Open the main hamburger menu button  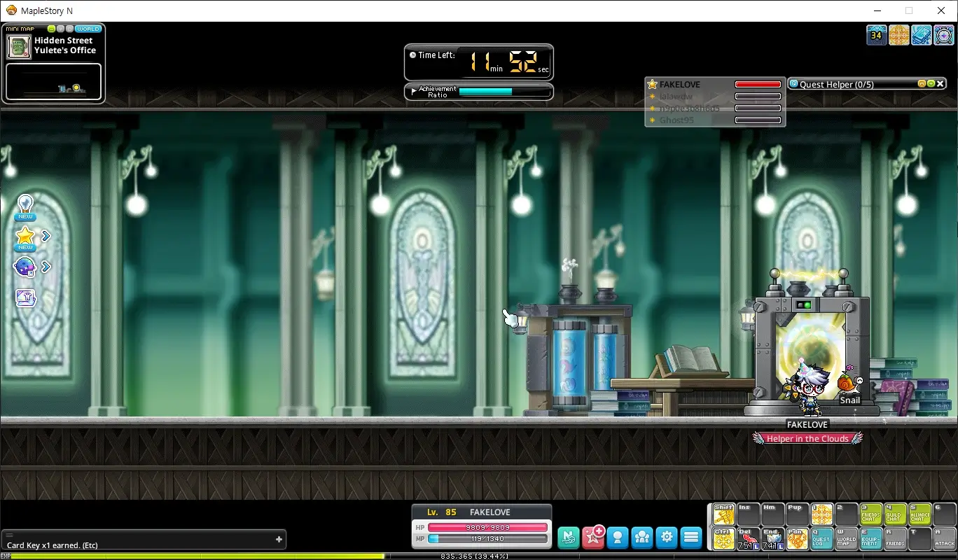691,537
